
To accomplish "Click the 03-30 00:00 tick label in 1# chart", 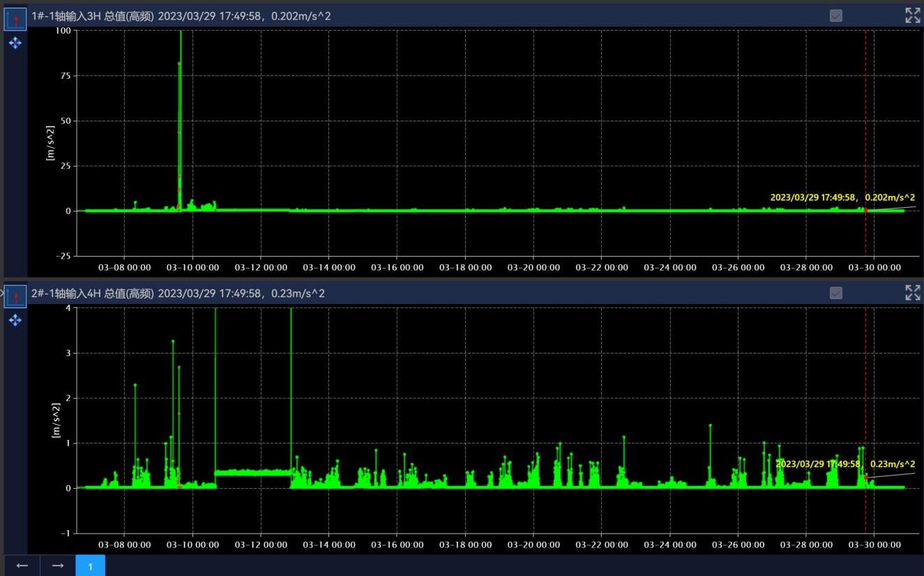I will click(x=874, y=268).
